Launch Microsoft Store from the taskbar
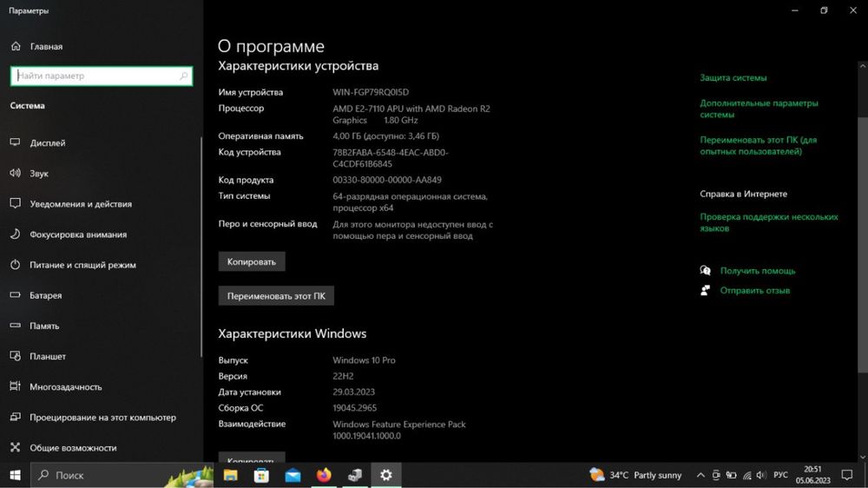The height and width of the screenshot is (488, 868). click(x=261, y=475)
